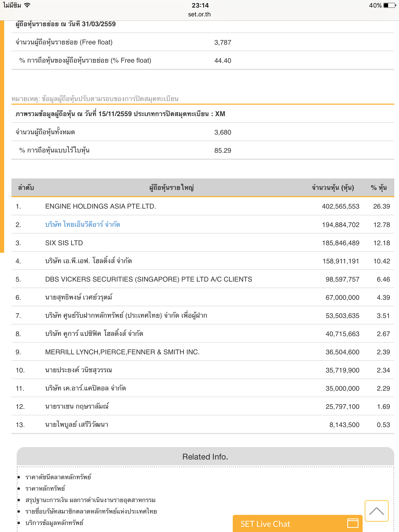Open the SET Live Chat bar
The height and width of the screenshot is (532, 399).
[x=297, y=523]
